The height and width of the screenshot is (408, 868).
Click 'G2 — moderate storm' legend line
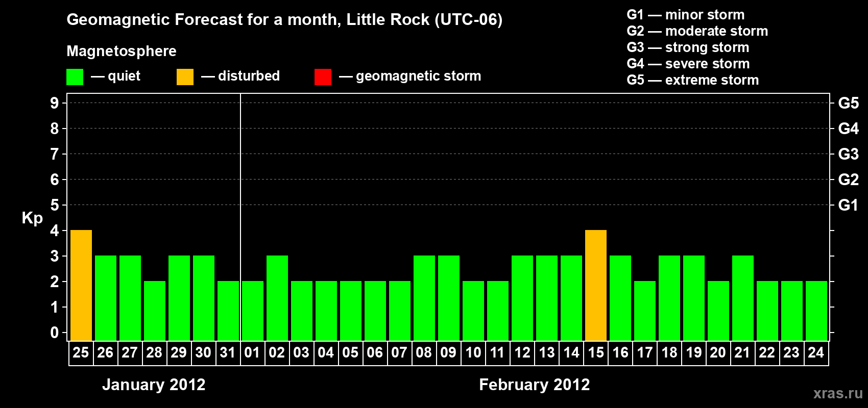697,31
